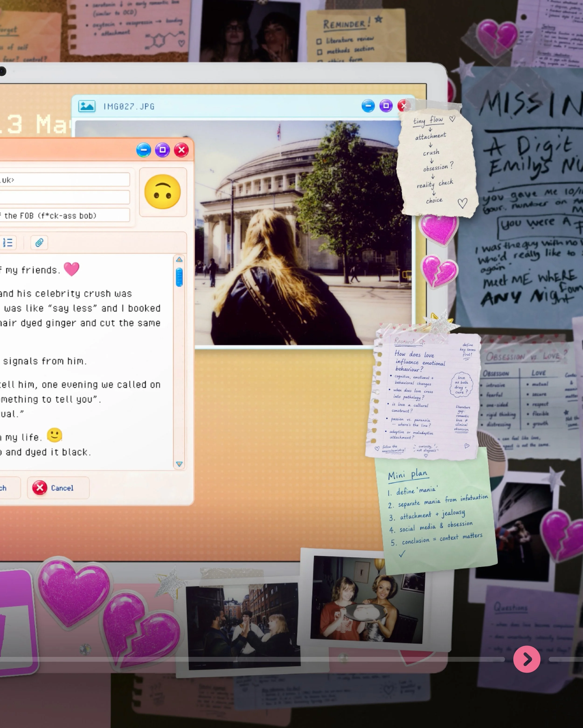Image resolution: width=583 pixels, height=728 pixels.
Task: Check the literature review checkbox
Action: pyautogui.click(x=319, y=41)
